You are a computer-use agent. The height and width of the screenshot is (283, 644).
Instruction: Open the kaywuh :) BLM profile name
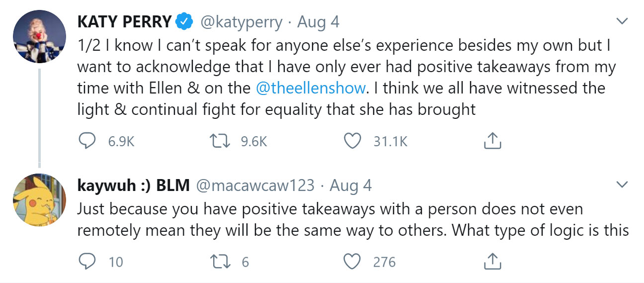pyautogui.click(x=133, y=186)
